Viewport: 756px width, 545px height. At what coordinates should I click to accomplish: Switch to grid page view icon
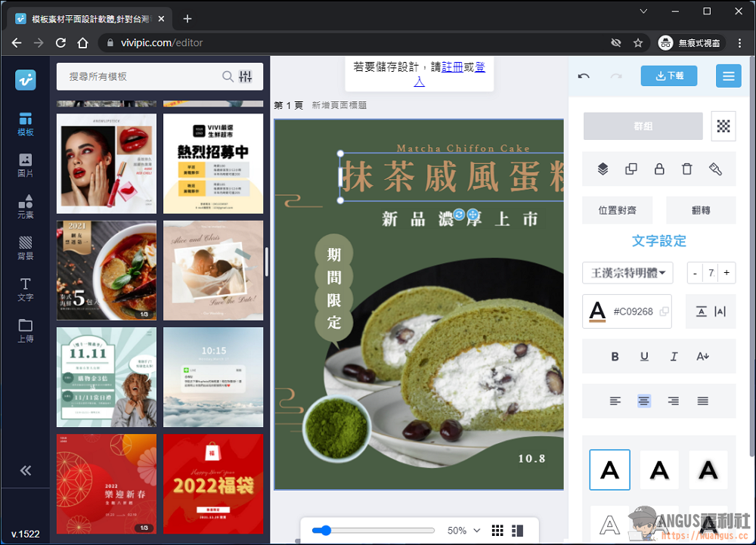click(497, 531)
